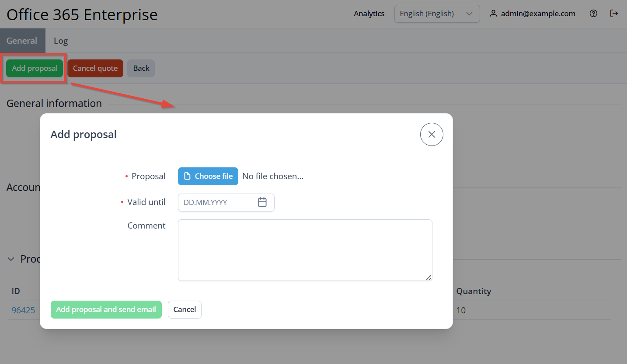The width and height of the screenshot is (627, 364).
Task: Click Cancel in the dialog
Action: tap(185, 309)
